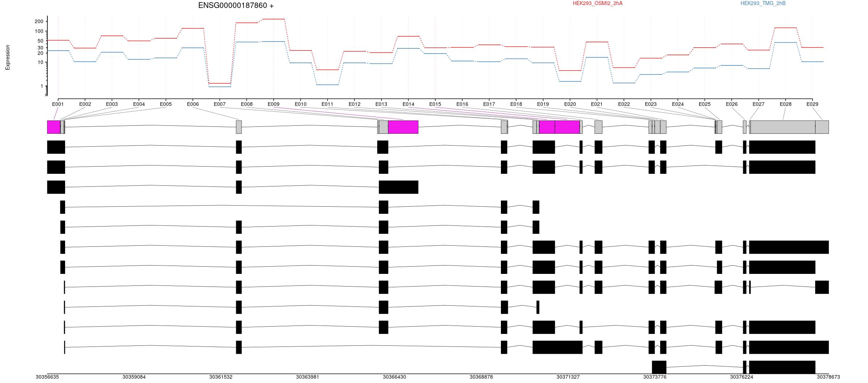Click y-axis tick value 30
The height and width of the screenshot is (383, 868).
(x=41, y=48)
